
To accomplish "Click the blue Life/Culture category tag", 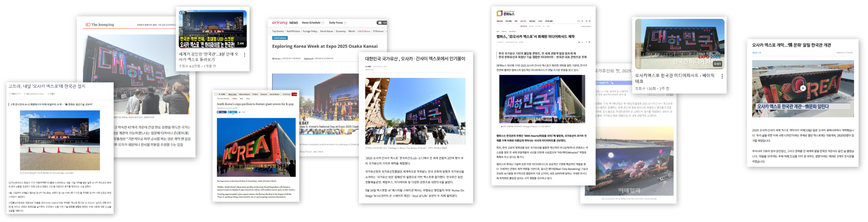I will pos(280,38).
